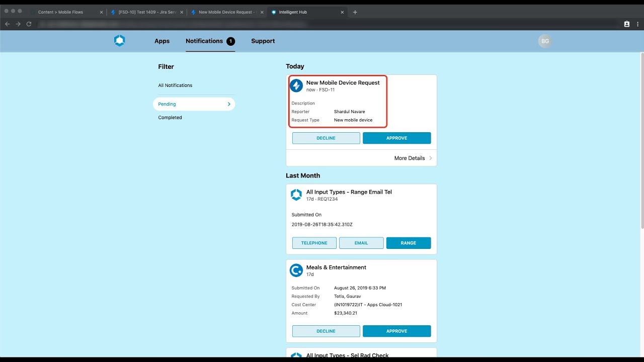Click the Concur icon on Meals & Entertainment
Screen dimensions: 644x362
(296, 270)
